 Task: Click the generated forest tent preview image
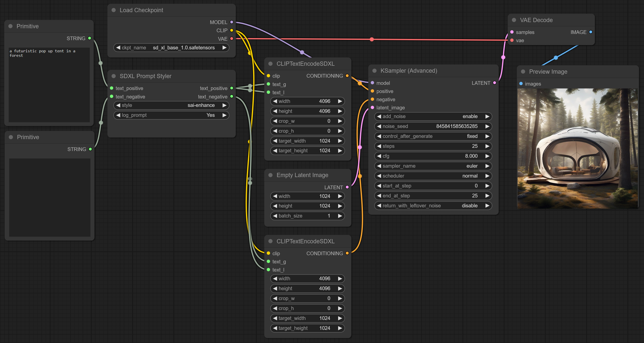tap(577, 148)
